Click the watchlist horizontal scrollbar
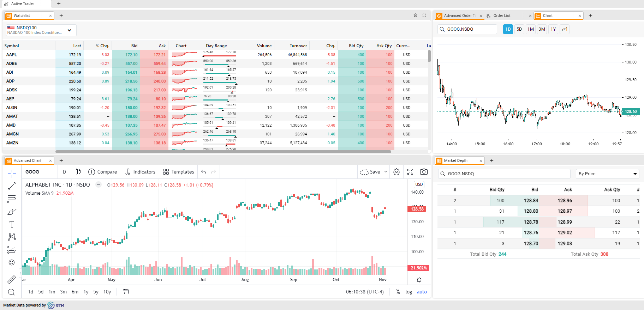This screenshot has height=310, width=644. point(223,152)
